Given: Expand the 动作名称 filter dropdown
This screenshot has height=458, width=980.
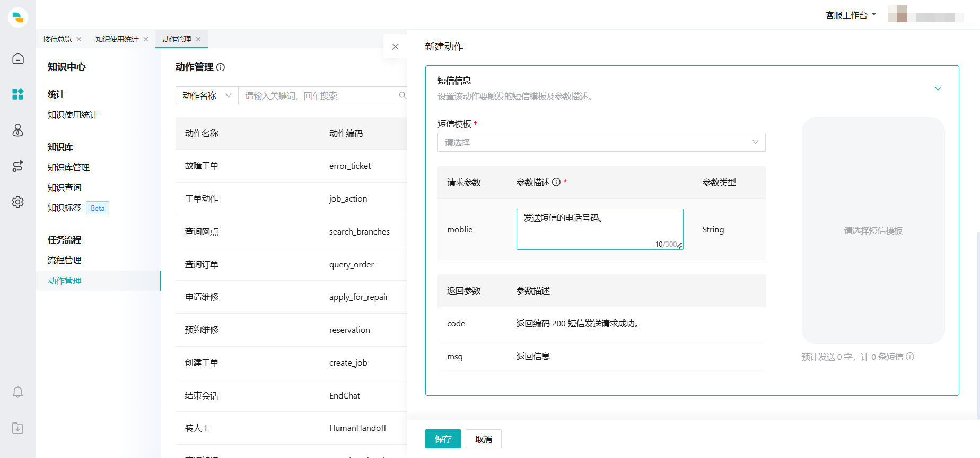Looking at the screenshot, I should (x=206, y=96).
